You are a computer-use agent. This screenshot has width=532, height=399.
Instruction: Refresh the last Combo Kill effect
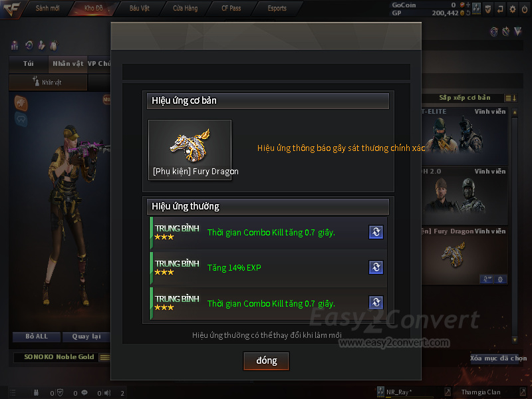point(376,303)
